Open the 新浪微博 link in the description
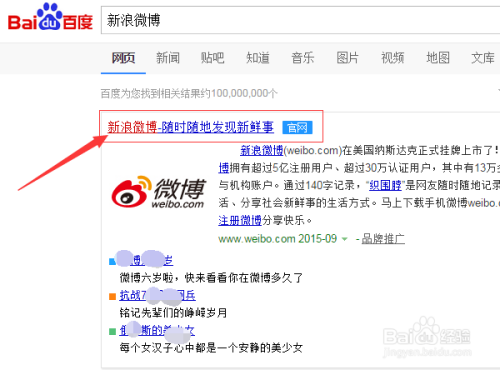This screenshot has width=500, height=370. coord(262,150)
